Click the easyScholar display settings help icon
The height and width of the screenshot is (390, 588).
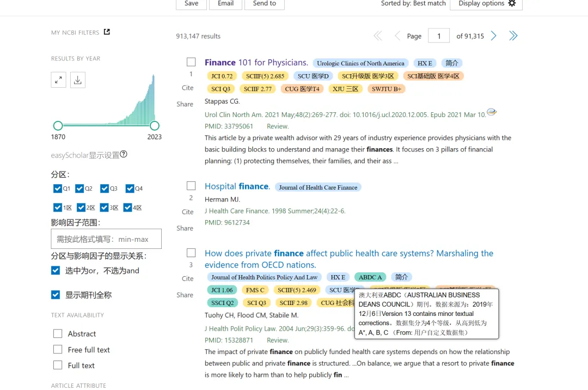pos(124,155)
